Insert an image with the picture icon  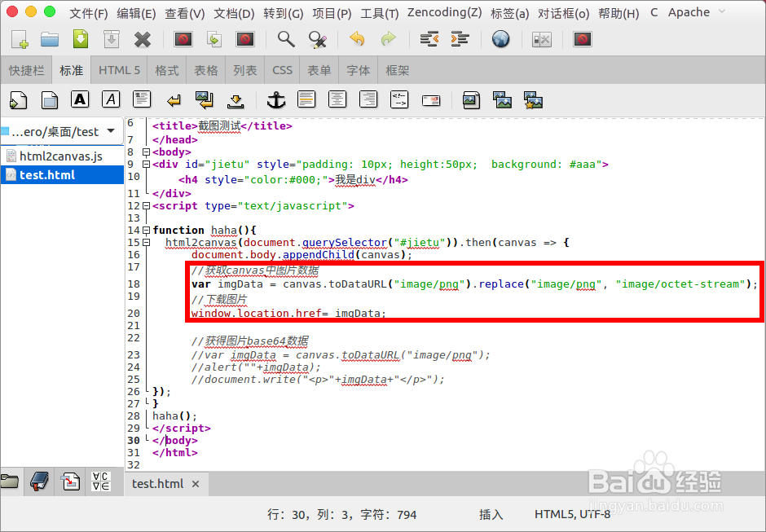471,99
